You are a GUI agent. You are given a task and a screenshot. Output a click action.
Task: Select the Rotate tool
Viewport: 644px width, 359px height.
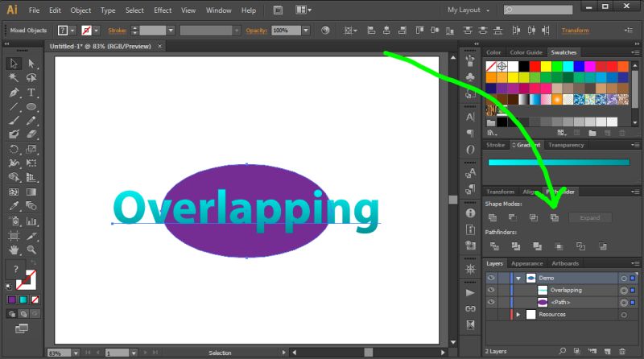[14, 149]
